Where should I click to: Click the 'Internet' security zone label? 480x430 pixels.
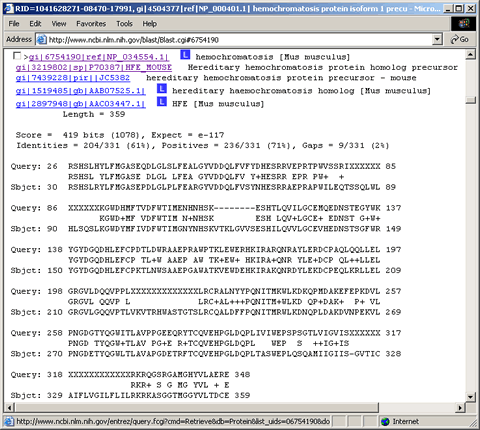tap(406, 422)
